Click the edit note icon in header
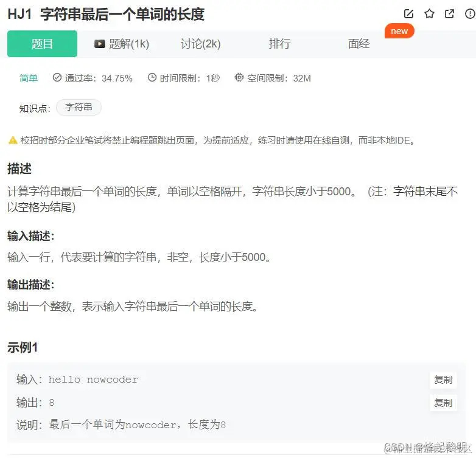 [408, 13]
